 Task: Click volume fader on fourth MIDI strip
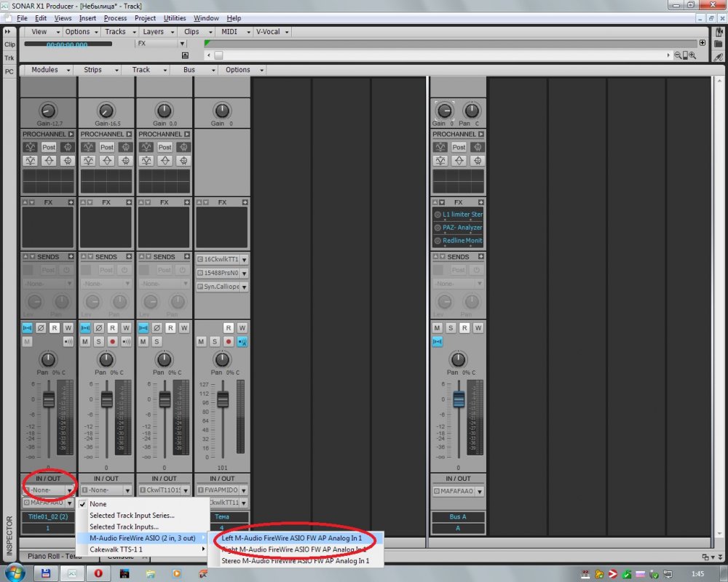point(223,399)
